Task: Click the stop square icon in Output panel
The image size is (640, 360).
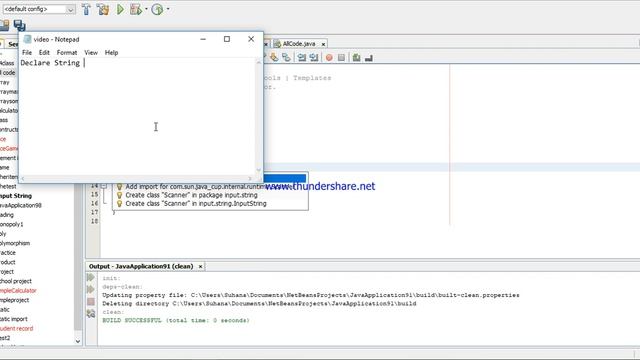Action: [x=91, y=302]
